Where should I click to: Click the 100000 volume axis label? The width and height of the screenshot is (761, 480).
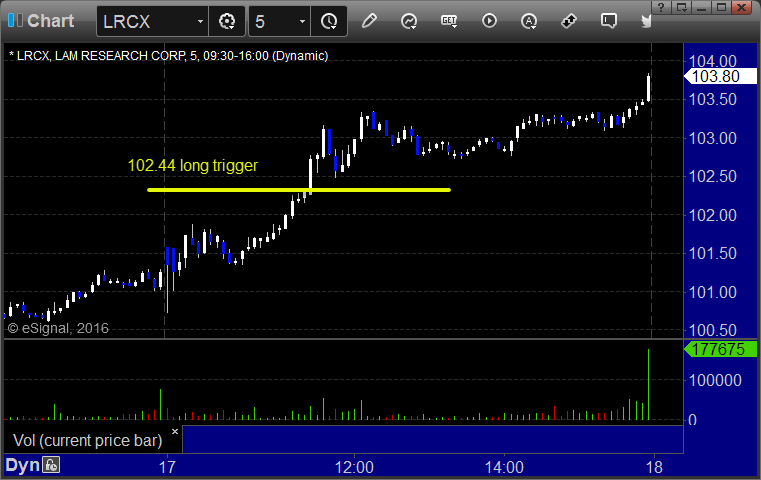[x=715, y=380]
